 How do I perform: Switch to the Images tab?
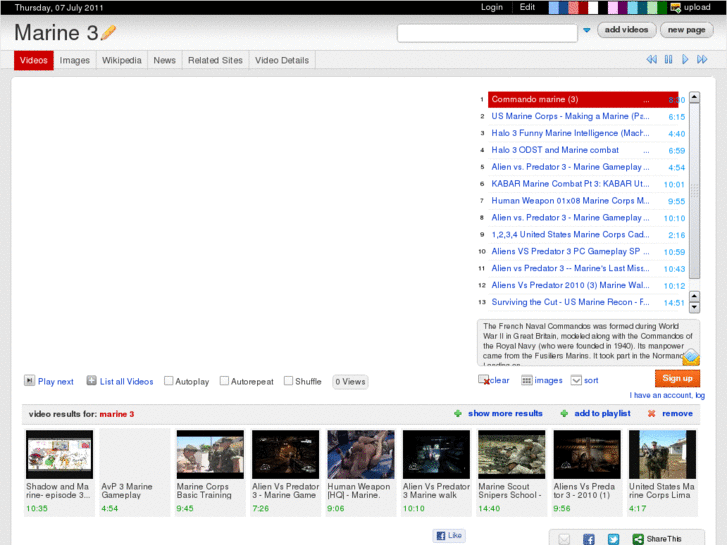click(x=75, y=60)
